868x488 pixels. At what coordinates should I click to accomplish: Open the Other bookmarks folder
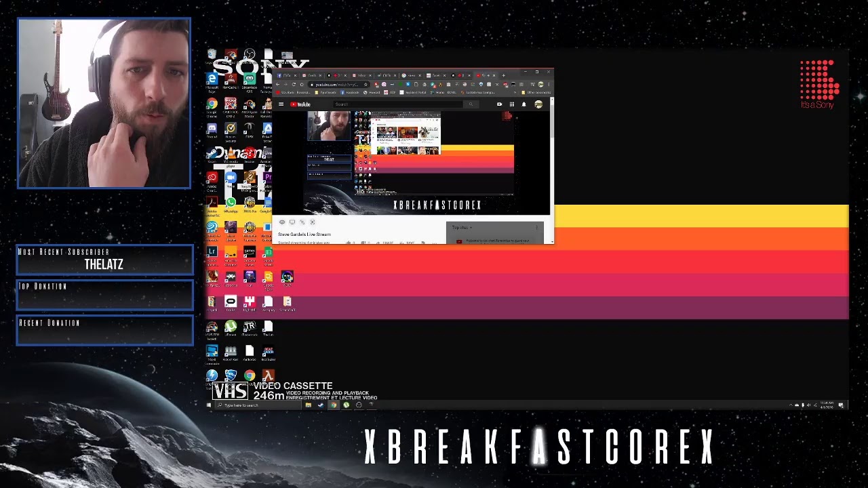537,92
